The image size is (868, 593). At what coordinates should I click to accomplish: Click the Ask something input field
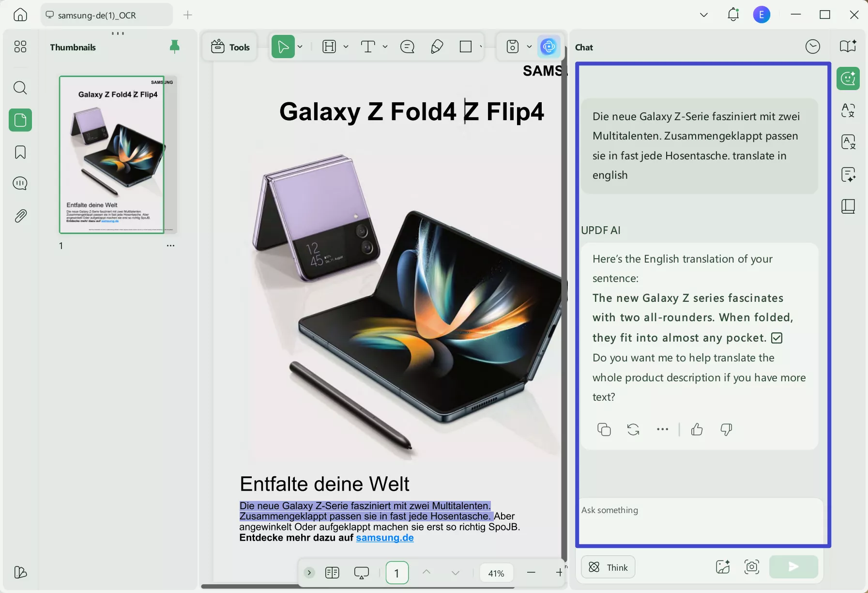[702, 521]
